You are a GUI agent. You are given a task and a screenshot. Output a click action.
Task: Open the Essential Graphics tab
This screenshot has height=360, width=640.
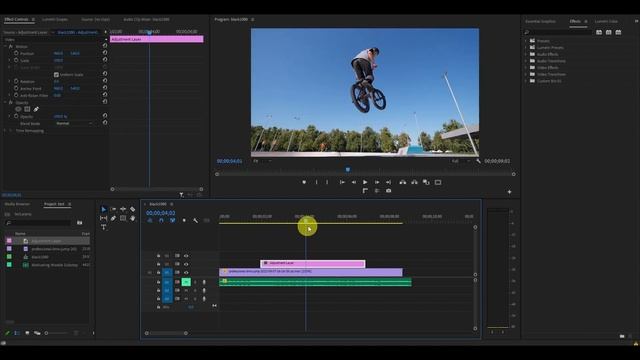(x=540, y=21)
